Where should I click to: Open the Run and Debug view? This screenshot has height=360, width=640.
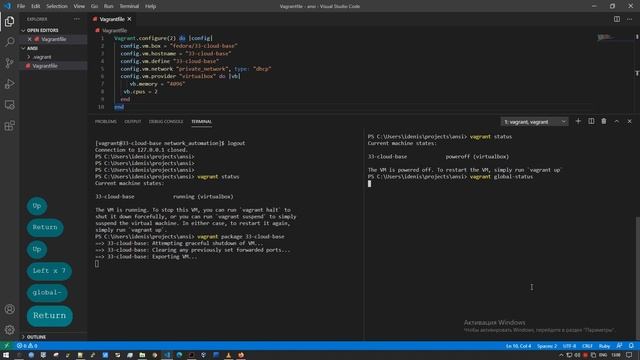[9, 84]
